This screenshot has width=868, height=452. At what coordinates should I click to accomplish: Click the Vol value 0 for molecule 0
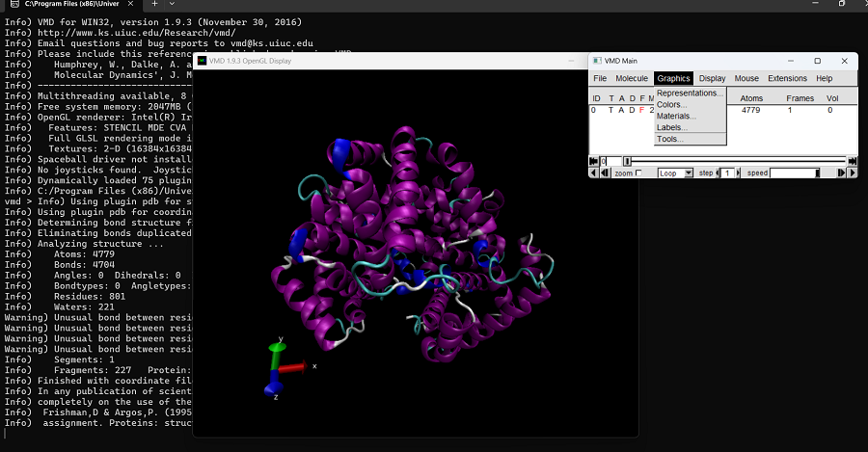coord(829,110)
